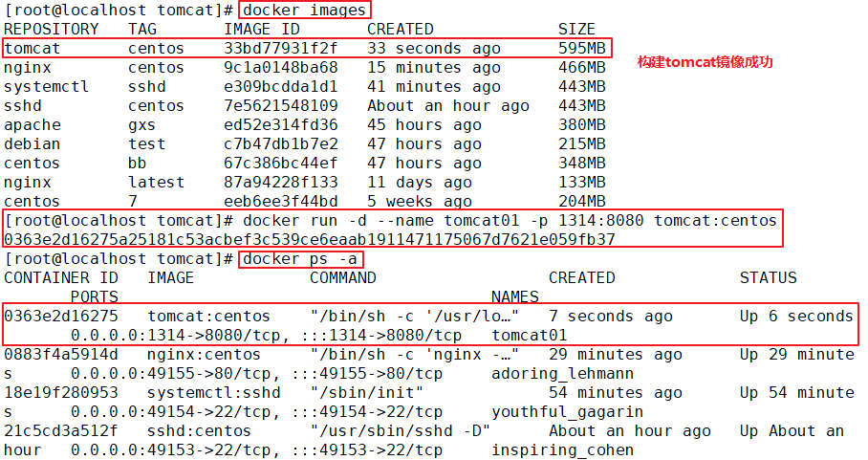Click the debian repository name

coord(33,143)
